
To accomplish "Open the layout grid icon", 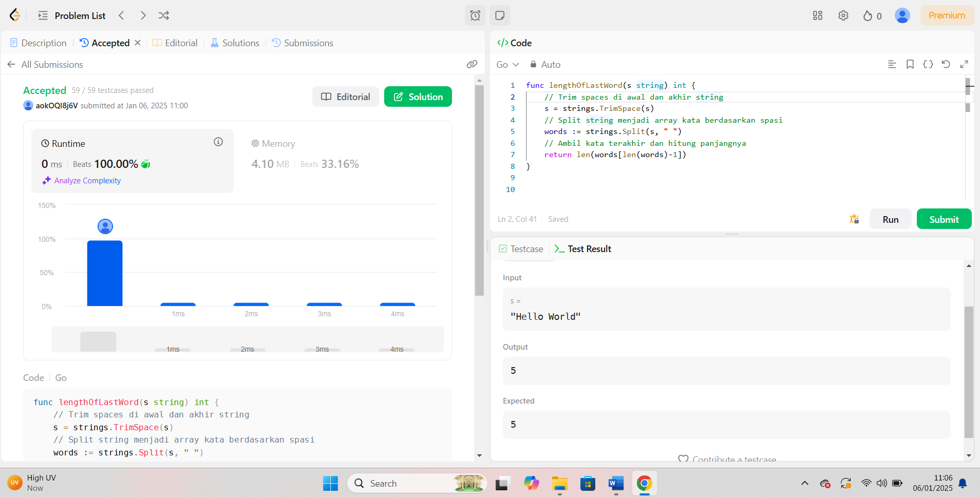I will pyautogui.click(x=818, y=16).
